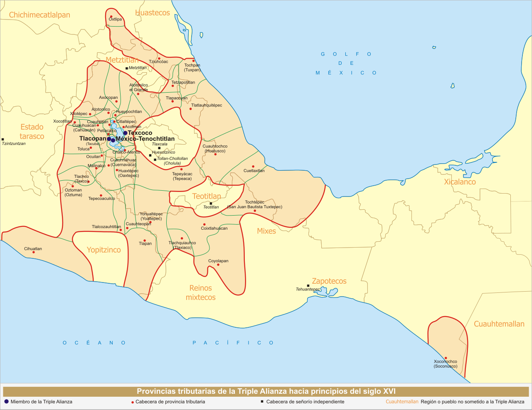Click the map title banner text

(x=266, y=391)
